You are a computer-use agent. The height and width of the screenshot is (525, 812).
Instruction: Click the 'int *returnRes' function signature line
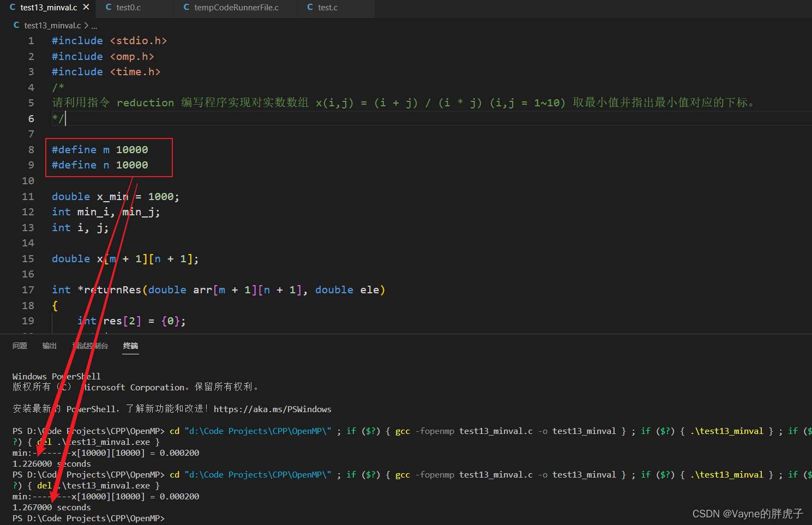click(x=218, y=290)
